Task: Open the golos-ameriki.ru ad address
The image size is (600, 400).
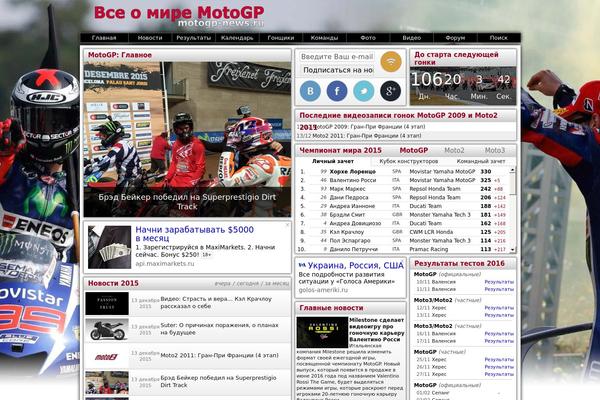Action: click(323, 290)
